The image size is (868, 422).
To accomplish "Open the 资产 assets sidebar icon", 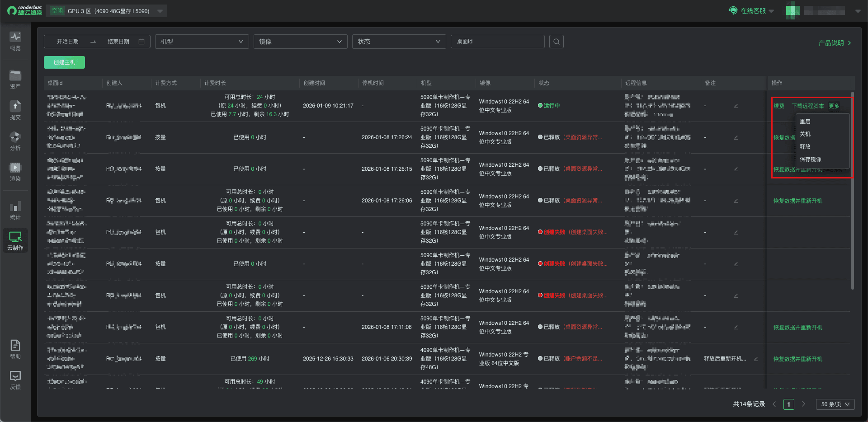I will click(15, 80).
